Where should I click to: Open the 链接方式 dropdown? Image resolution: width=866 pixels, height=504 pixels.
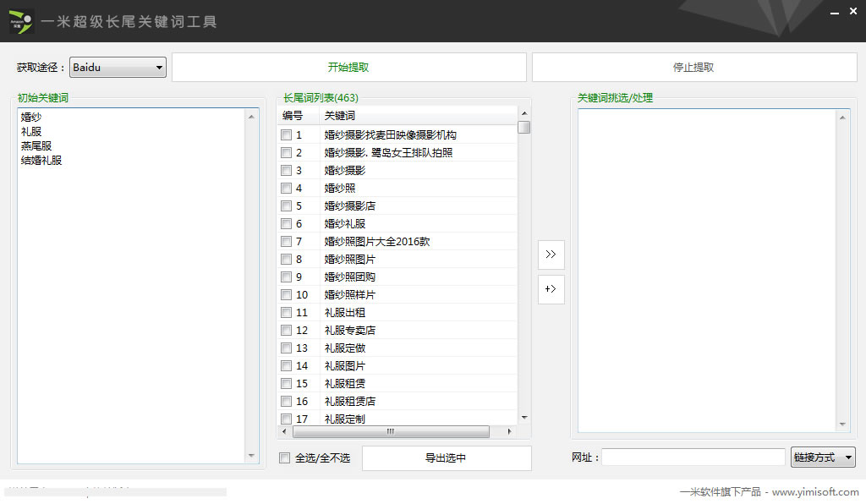coord(823,457)
